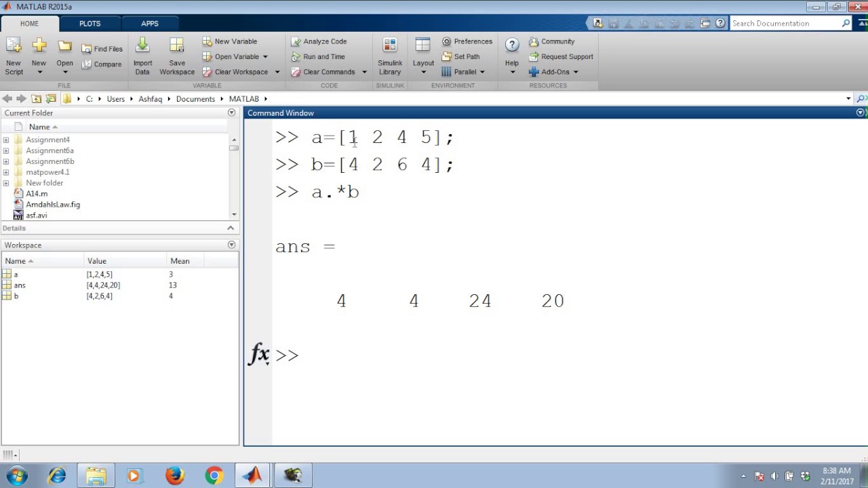
Task: Open Workspace panel actions menu
Action: point(231,245)
